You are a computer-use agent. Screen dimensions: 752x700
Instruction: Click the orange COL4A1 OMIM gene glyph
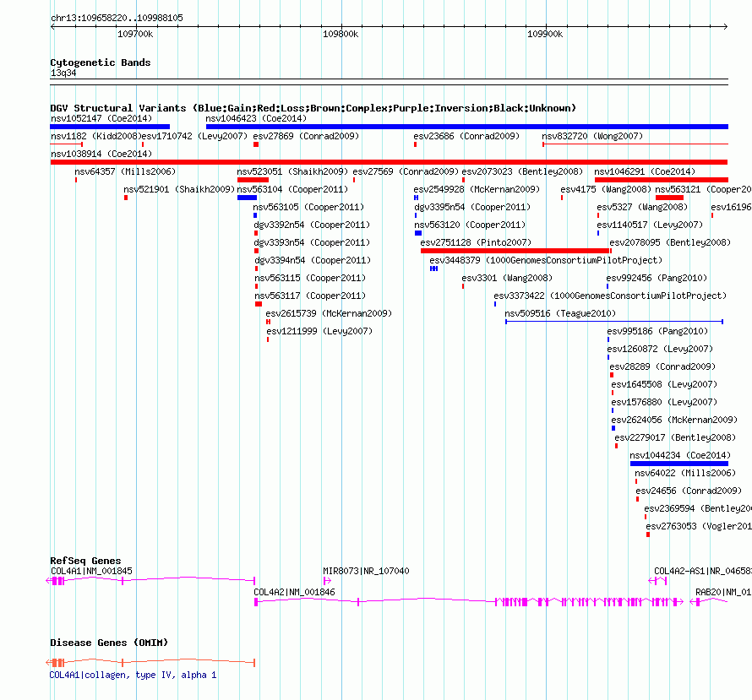[x=150, y=663]
